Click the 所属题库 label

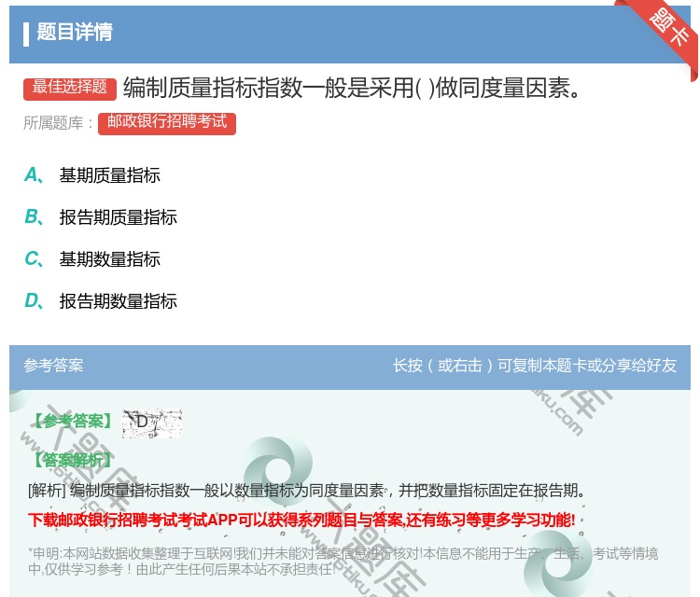point(58,123)
